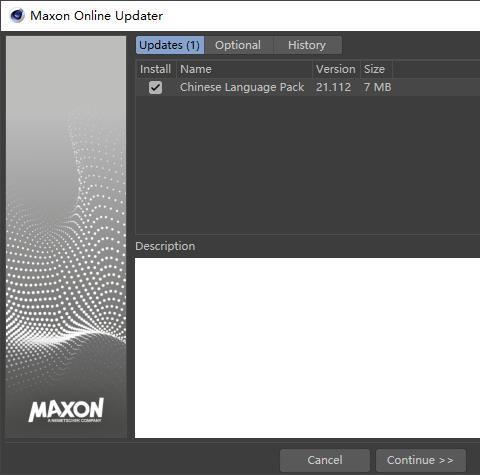Click the 7 MB size cell
The width and height of the screenshot is (480, 475).
point(377,87)
